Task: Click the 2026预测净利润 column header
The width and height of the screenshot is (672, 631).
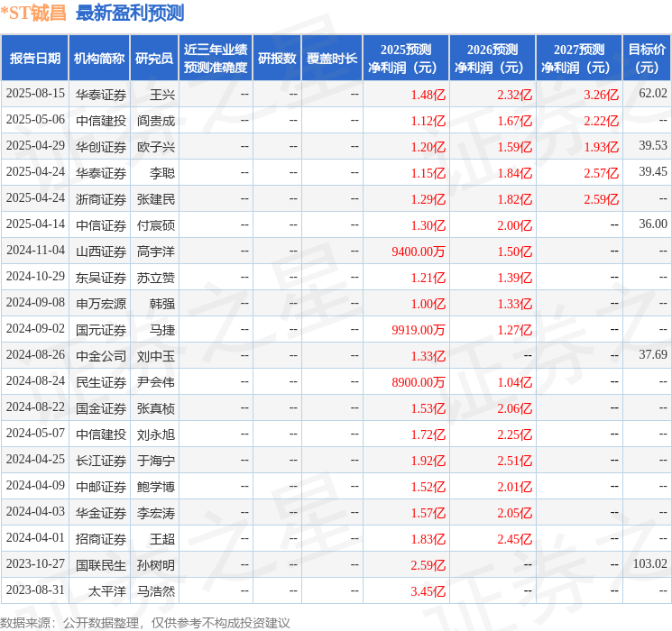Action: click(x=492, y=59)
